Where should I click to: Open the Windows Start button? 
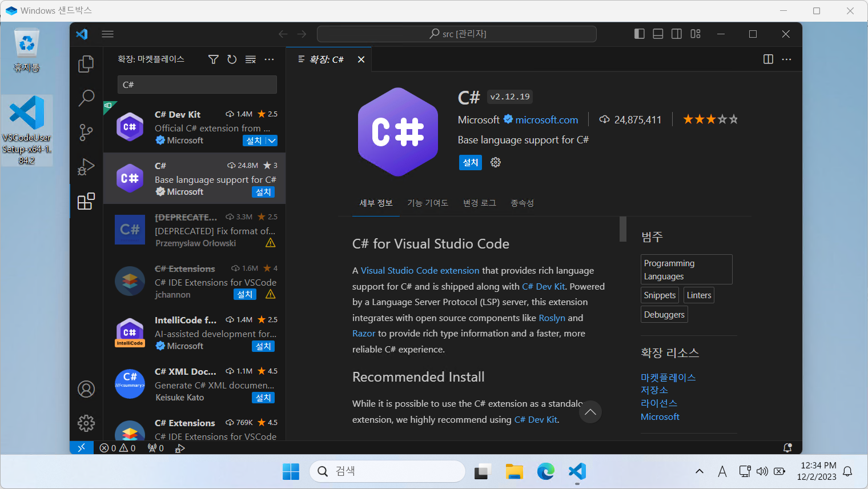(x=291, y=471)
